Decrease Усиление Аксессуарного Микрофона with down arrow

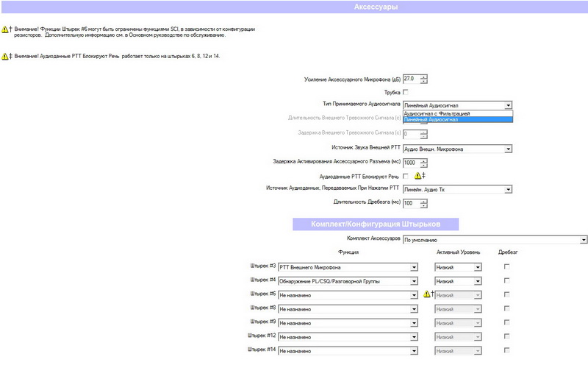424,81
